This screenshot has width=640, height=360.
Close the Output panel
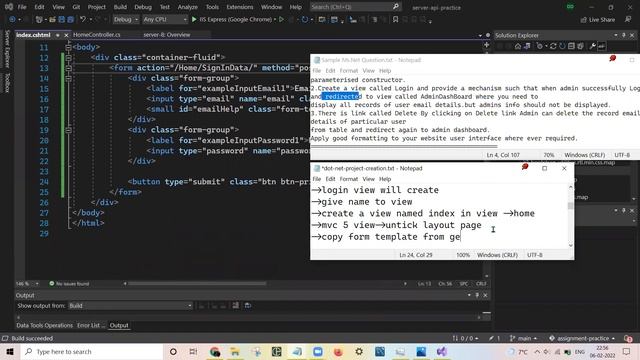485,295
